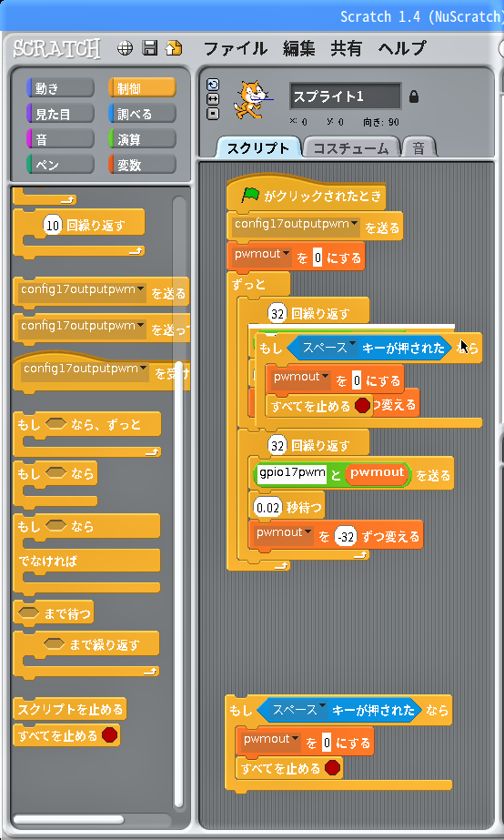Select the 動き block category
The height and width of the screenshot is (840, 504).
(x=60, y=88)
